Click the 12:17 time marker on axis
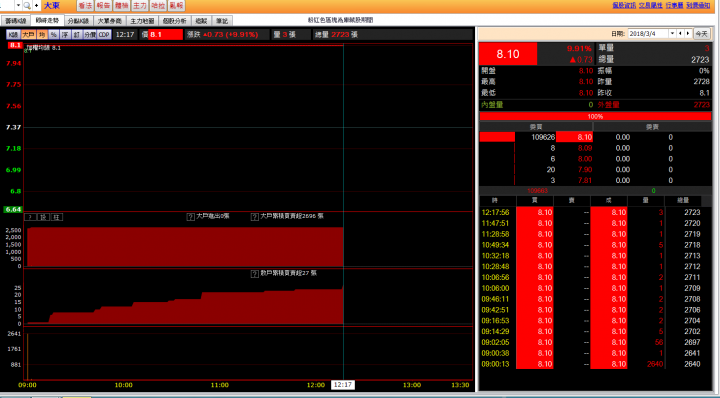 tap(343, 385)
